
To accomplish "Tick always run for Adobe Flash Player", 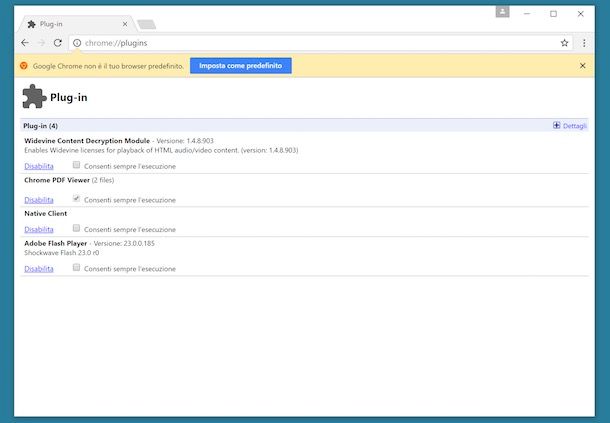I will click(x=77, y=268).
